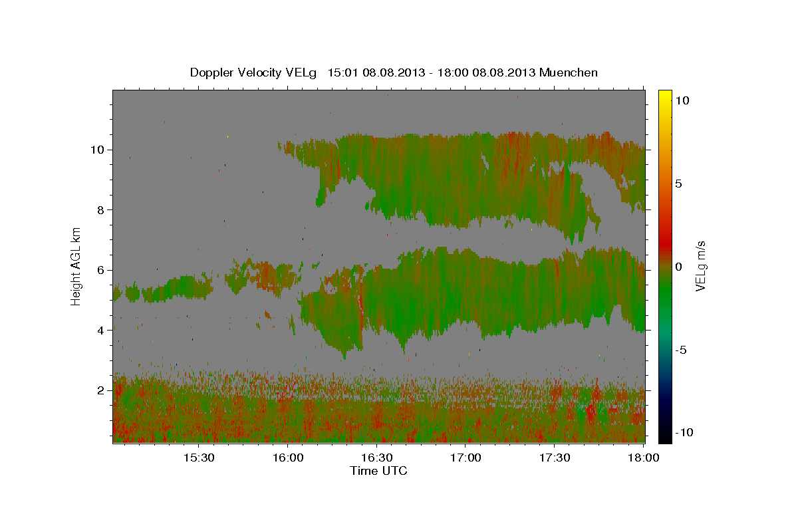This screenshot has height=532, width=798.
Task: Click the colorbar value -10 label
Action: (x=684, y=432)
